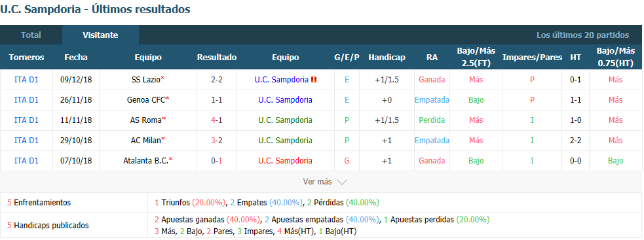This screenshot has width=644, height=240.
Task: Open the Atalanta B.C. team link
Action: click(146, 161)
